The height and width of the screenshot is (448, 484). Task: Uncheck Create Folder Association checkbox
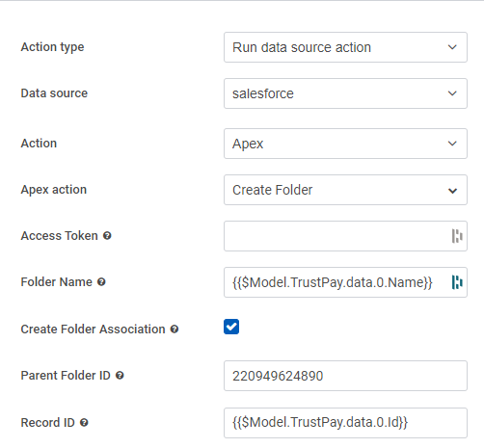coord(231,327)
